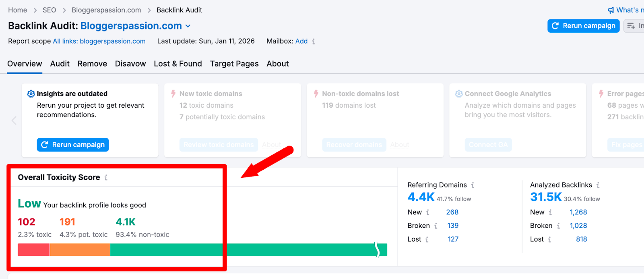
Task: Click "12 toxic domains" text
Action: point(206,105)
